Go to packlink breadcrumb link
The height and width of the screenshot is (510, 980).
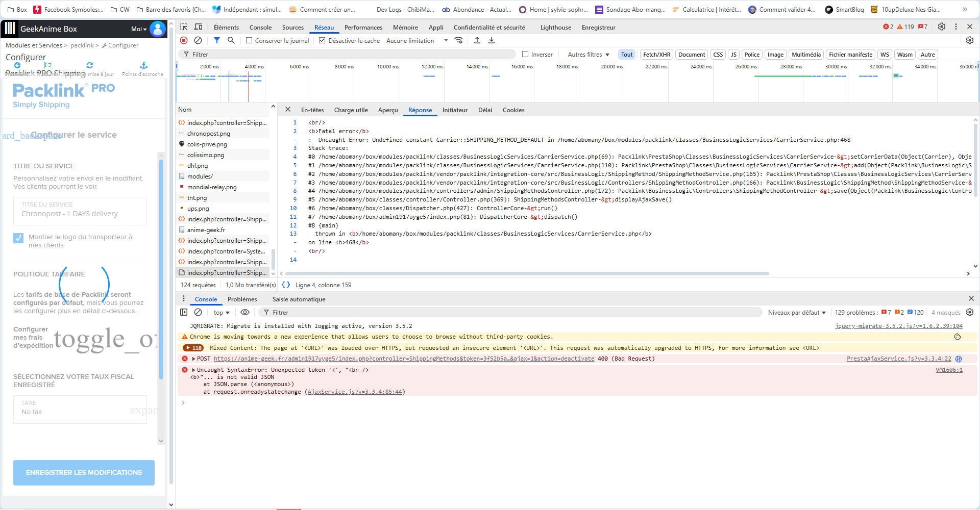pyautogui.click(x=82, y=45)
